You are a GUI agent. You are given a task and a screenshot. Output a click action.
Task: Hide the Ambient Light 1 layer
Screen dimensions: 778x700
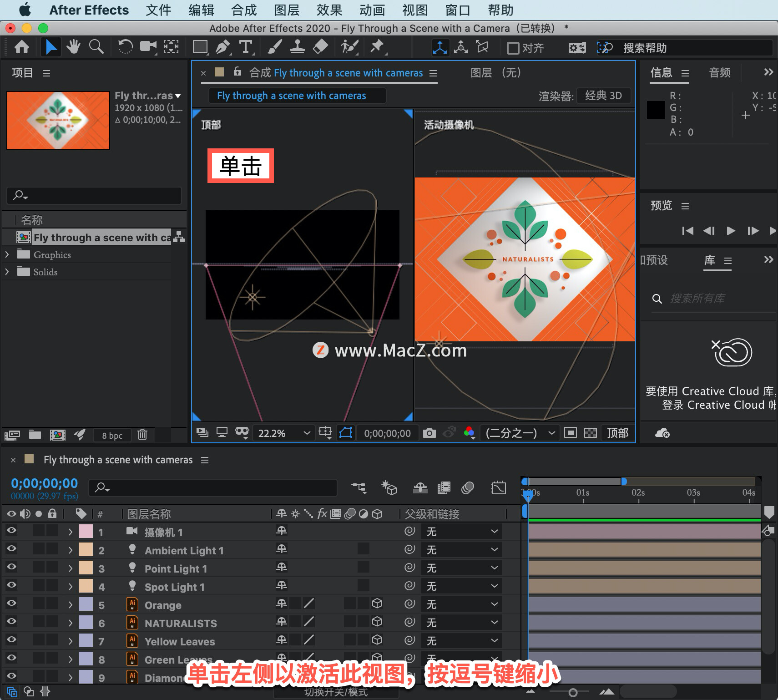pyautogui.click(x=11, y=548)
